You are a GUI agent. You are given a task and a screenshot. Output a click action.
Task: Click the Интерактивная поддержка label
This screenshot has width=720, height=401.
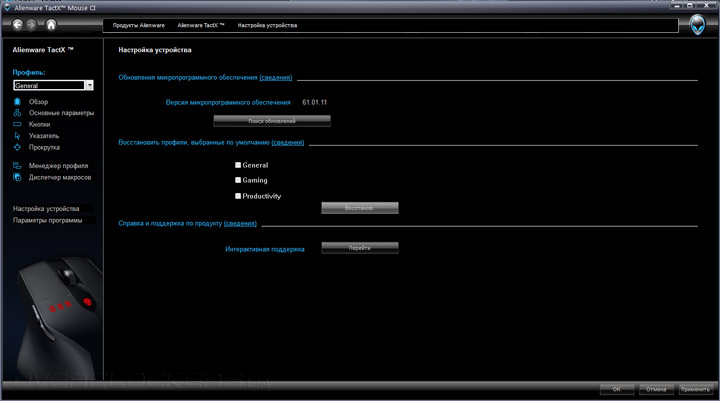coord(264,249)
